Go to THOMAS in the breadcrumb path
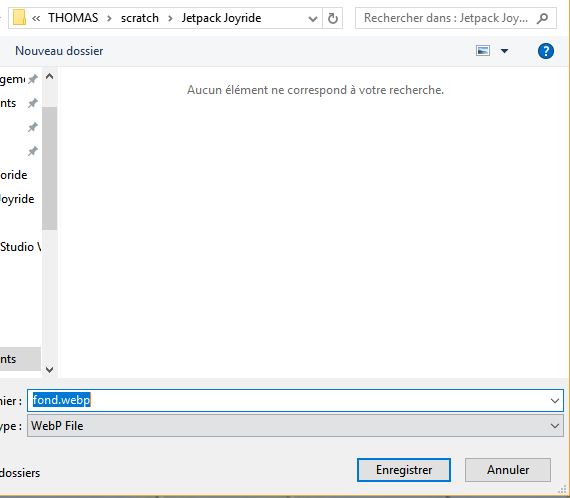570x498 pixels. (73, 18)
